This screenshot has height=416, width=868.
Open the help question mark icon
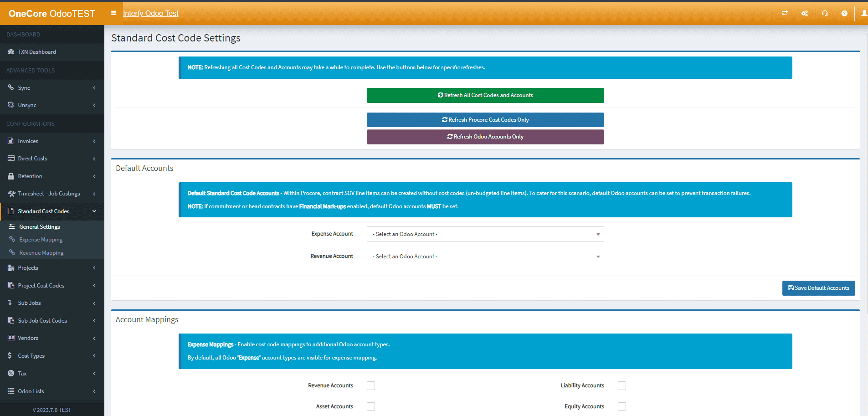[x=844, y=13]
